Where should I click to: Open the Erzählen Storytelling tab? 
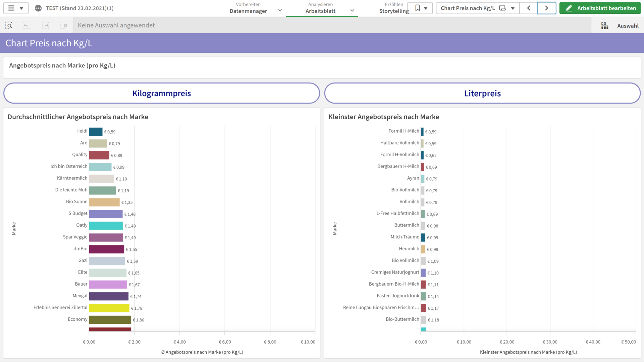[394, 8]
